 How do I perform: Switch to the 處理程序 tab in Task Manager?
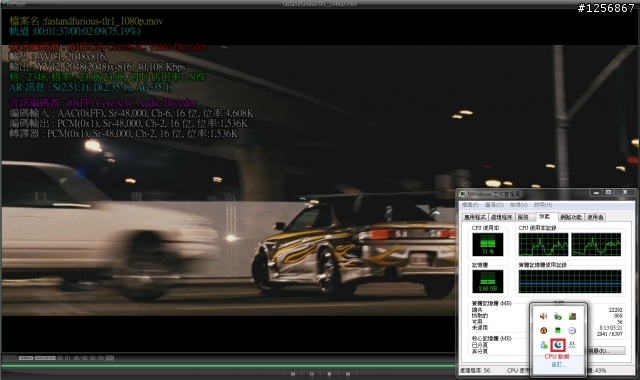[502, 217]
